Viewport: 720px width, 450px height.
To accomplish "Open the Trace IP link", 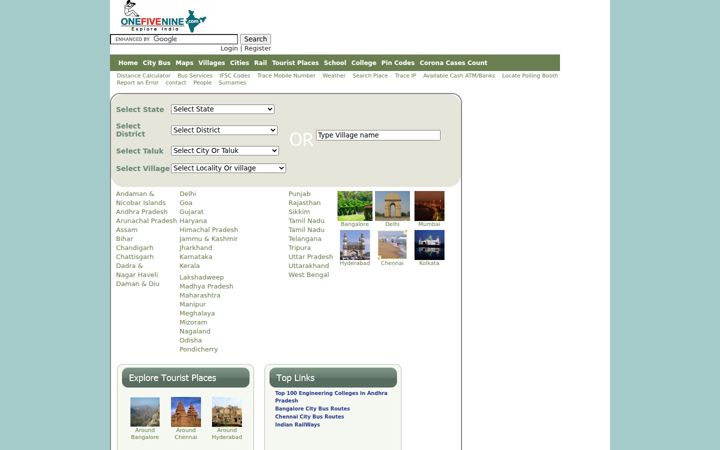I will pyautogui.click(x=405, y=76).
